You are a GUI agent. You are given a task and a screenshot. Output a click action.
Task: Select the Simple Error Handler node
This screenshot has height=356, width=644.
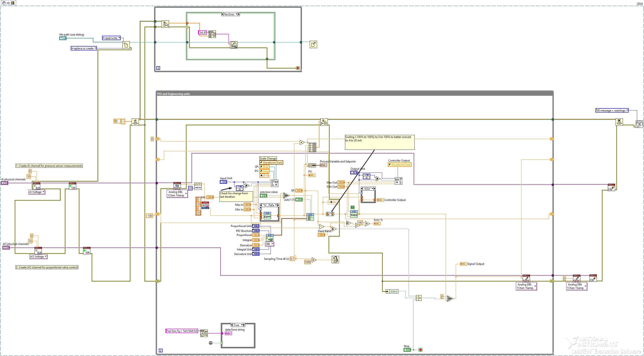639,124
